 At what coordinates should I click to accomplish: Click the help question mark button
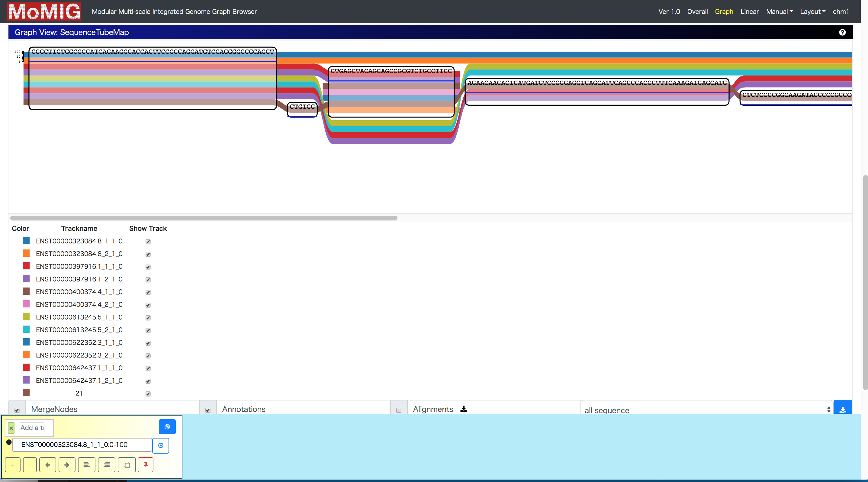click(x=844, y=32)
